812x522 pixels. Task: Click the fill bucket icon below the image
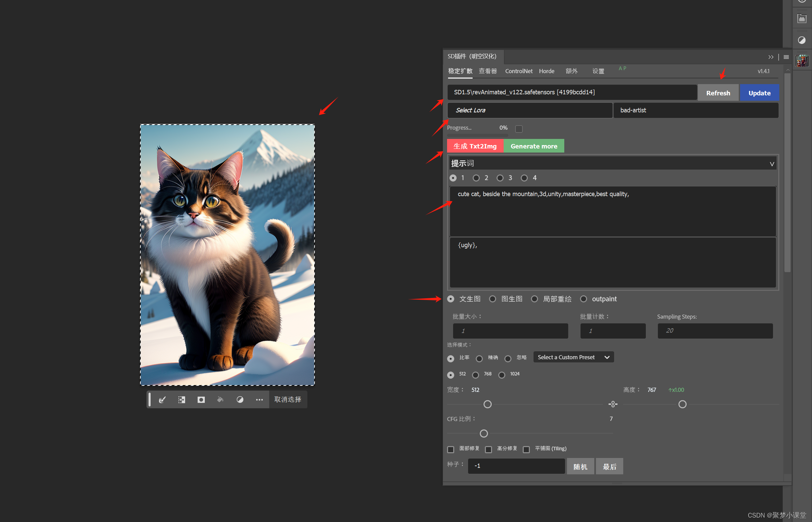(220, 399)
